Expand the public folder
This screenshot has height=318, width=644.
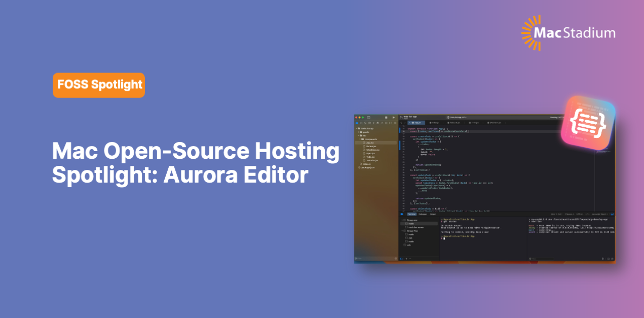click(x=358, y=132)
